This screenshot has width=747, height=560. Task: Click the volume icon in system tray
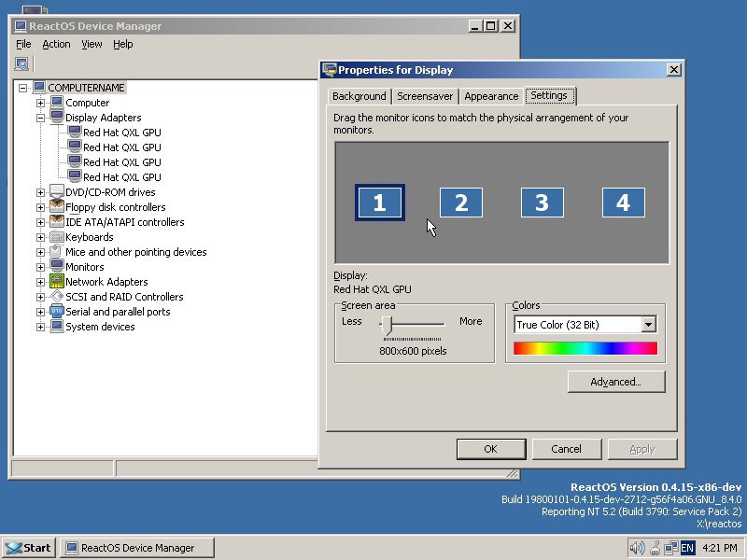[637, 548]
